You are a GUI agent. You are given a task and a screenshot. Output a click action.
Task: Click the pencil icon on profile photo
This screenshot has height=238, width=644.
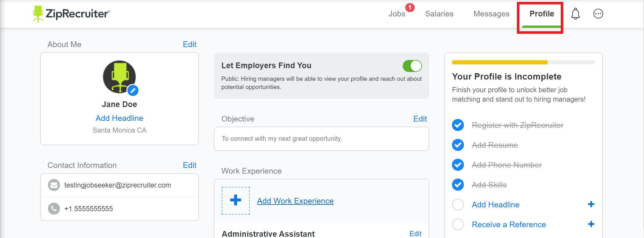point(133,91)
